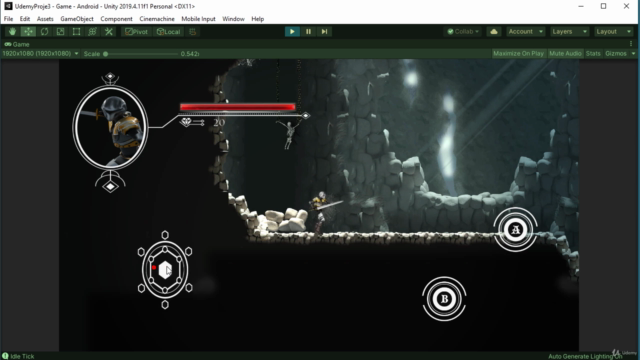Open the Edit menu
Image resolution: width=640 pixels, height=360 pixels.
(x=25, y=19)
